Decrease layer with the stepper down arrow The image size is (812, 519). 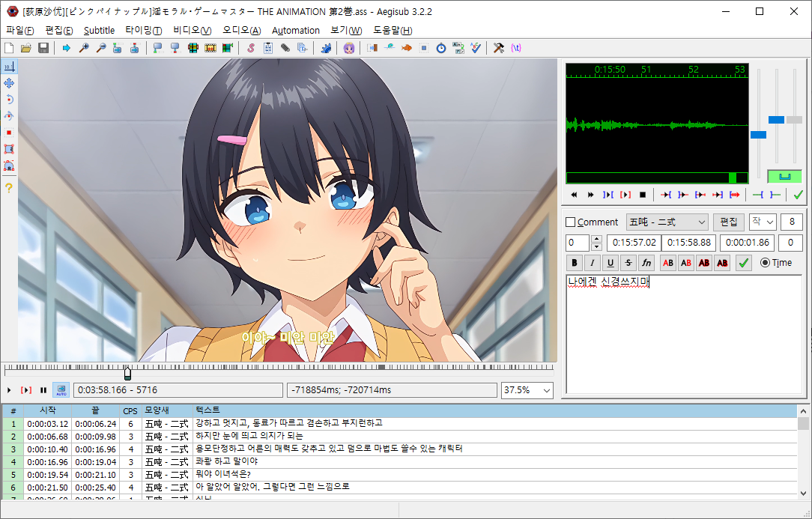[x=596, y=247]
